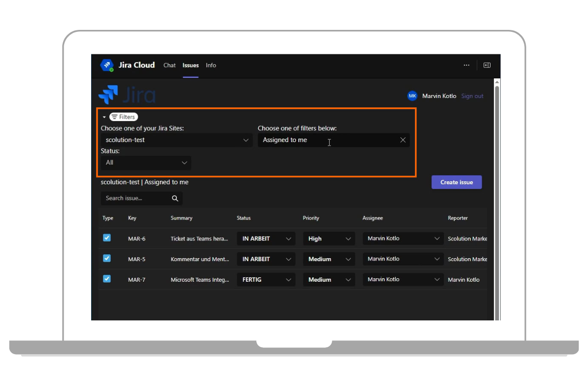This screenshot has height=387, width=588.
Task: Click the Jira Cloud app logo icon
Action: [x=107, y=65]
